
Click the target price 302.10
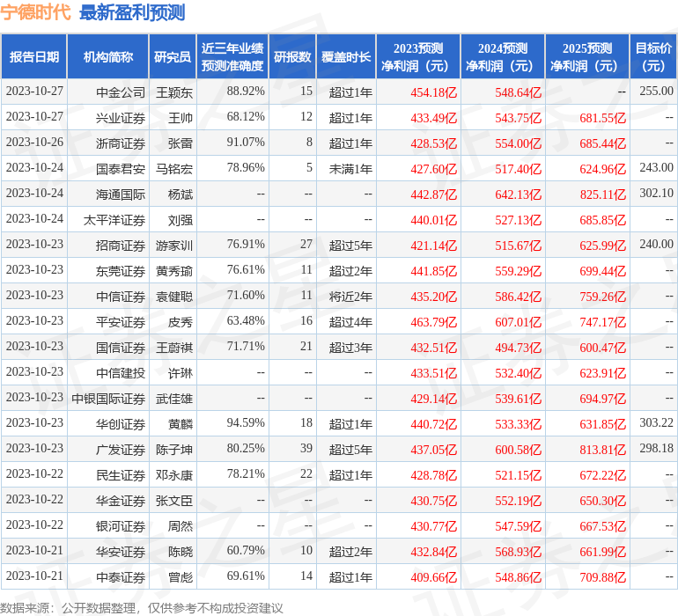[x=656, y=193]
